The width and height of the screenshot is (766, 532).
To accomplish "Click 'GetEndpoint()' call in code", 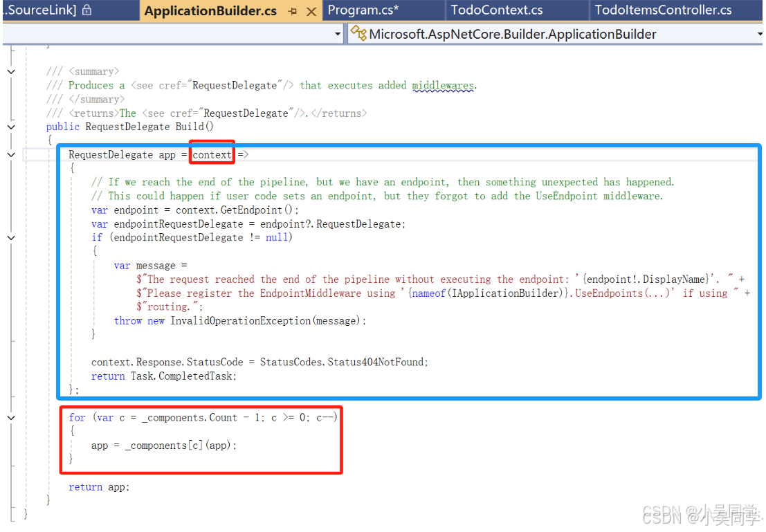I will point(257,210).
